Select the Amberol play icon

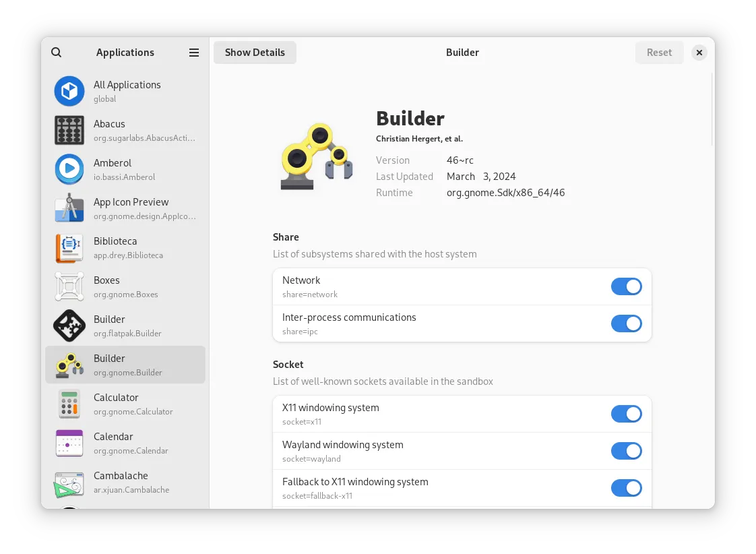tap(69, 169)
